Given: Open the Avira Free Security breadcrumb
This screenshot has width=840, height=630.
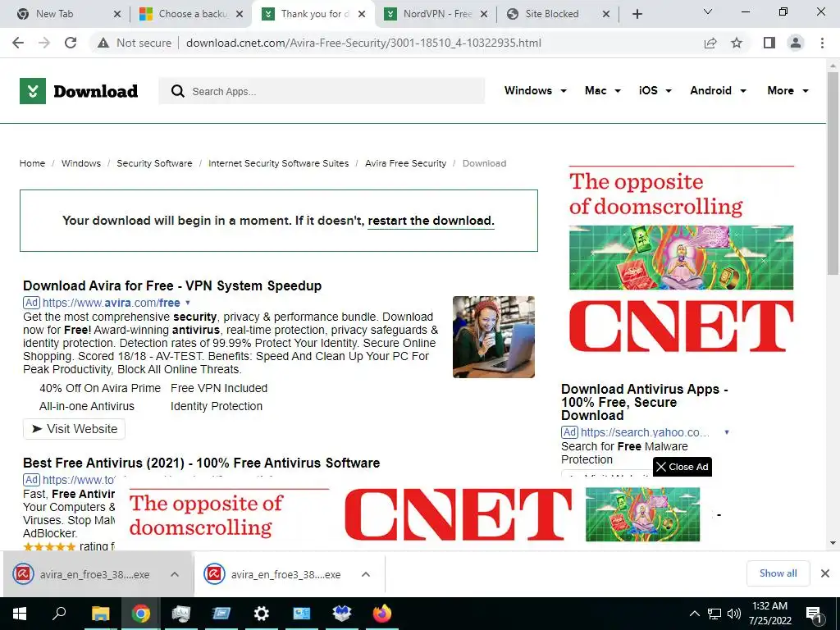Looking at the screenshot, I should point(405,163).
